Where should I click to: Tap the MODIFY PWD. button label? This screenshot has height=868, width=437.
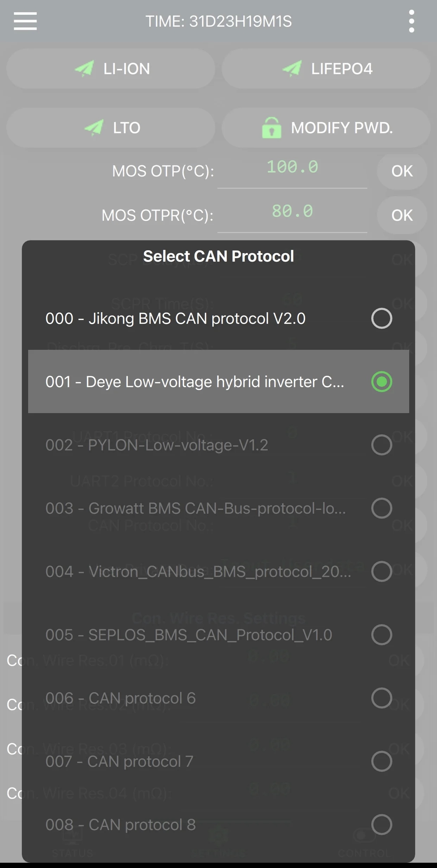coord(342,128)
